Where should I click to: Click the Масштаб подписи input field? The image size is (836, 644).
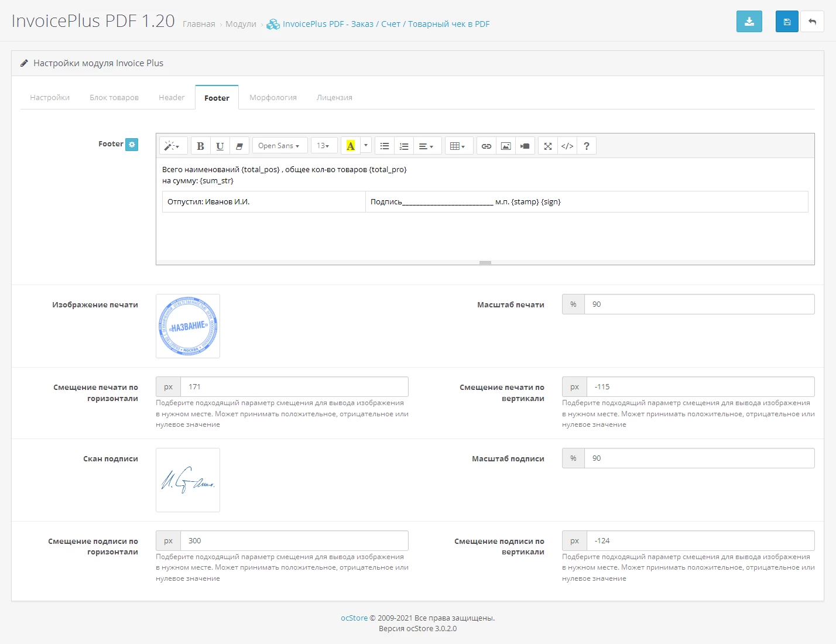[699, 458]
